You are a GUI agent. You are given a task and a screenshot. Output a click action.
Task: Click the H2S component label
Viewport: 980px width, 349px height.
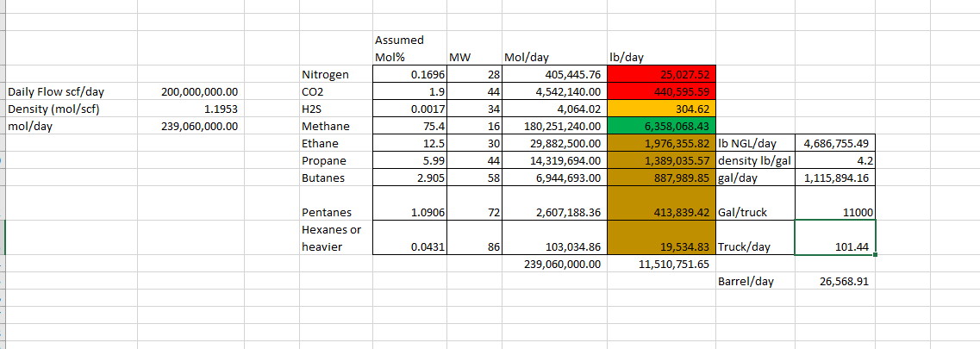[x=336, y=109]
